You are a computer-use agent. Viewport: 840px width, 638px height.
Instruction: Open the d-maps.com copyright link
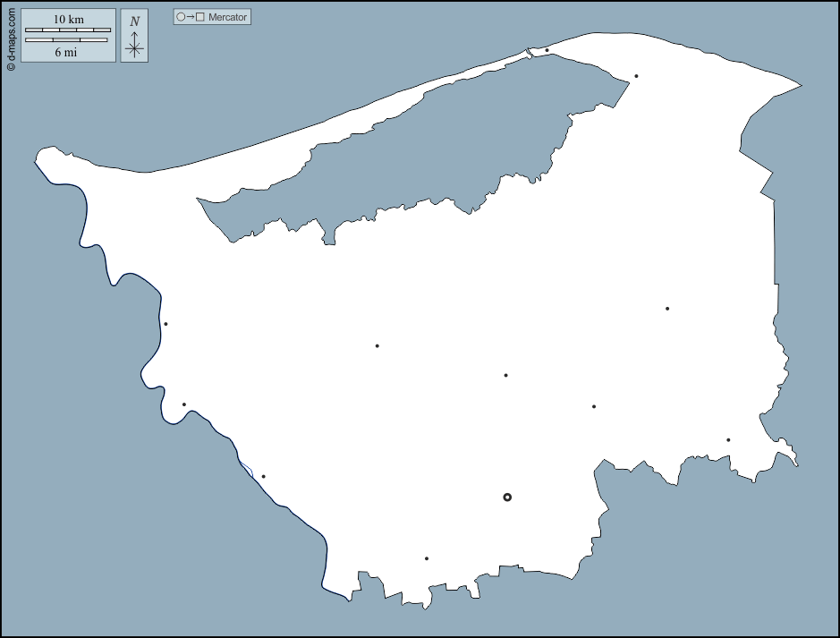pyautogui.click(x=11, y=36)
